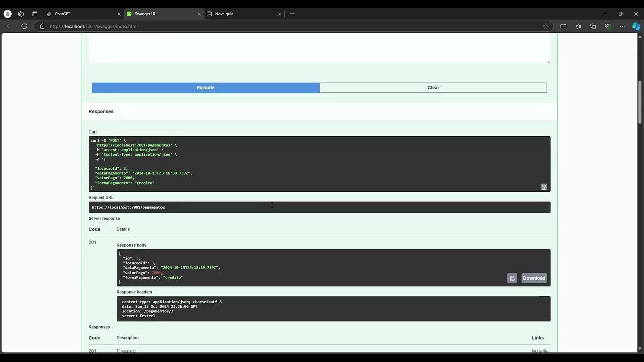Open a new browser tab
644x362 pixels.
tap(292, 14)
